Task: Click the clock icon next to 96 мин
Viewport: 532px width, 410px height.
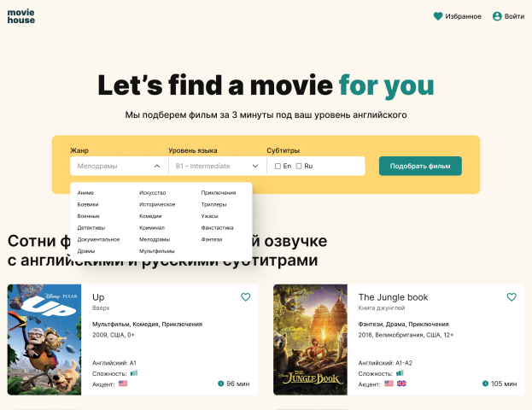Action: 221,384
